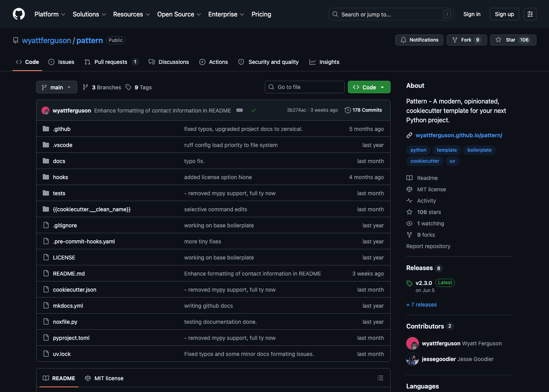View the 9 Tags list
This screenshot has width=549, height=392.
(x=138, y=87)
